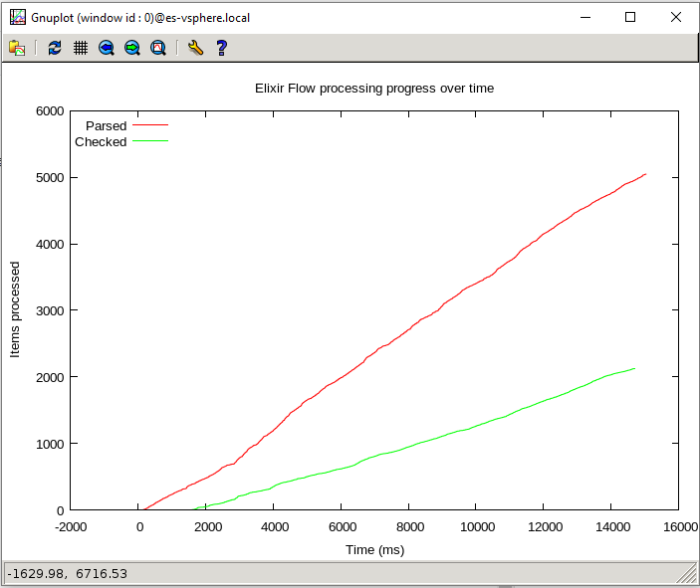Click x-axis tick label -2000
This screenshot has width=700, height=588.
(71, 527)
